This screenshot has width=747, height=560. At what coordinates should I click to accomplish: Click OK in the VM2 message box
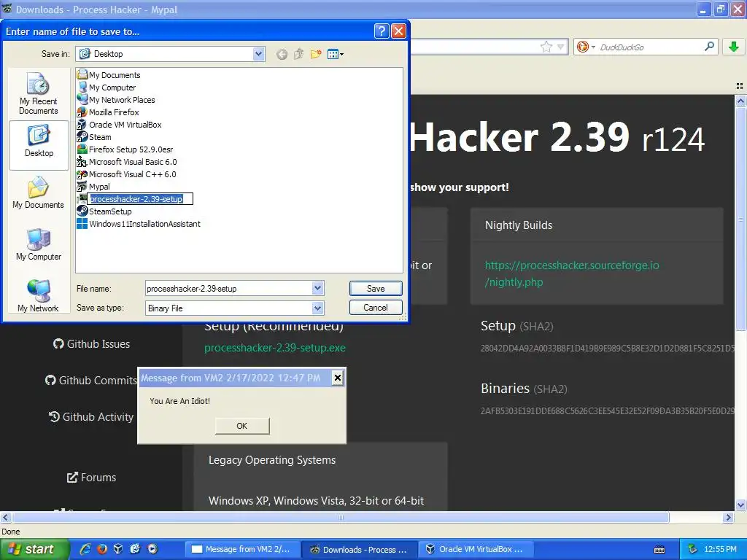242,426
